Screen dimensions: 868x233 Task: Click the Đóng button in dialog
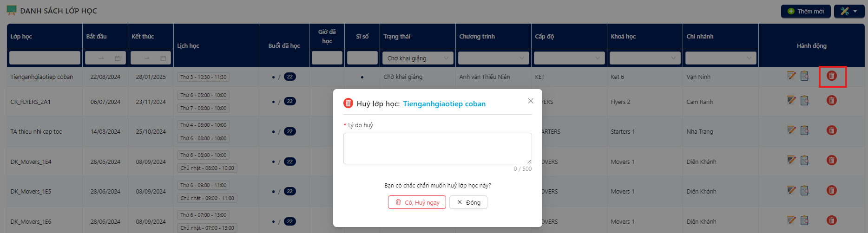click(468, 202)
